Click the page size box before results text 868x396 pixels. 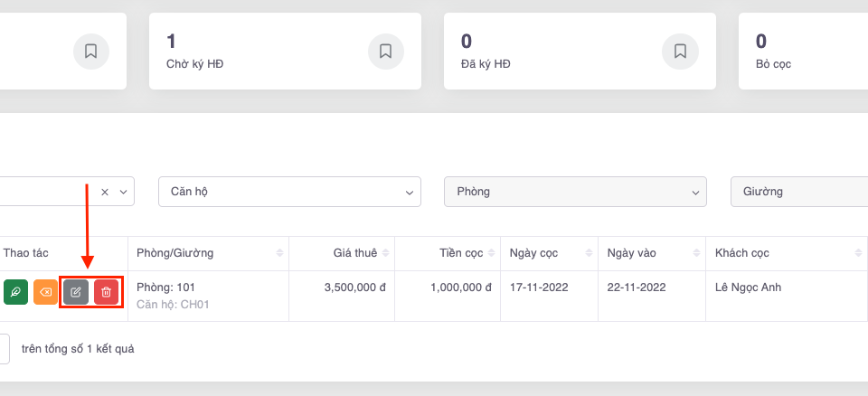(3, 348)
